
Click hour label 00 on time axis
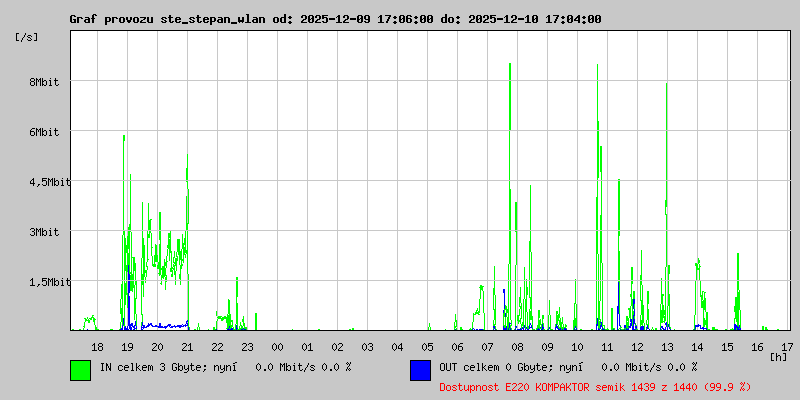pos(278,347)
